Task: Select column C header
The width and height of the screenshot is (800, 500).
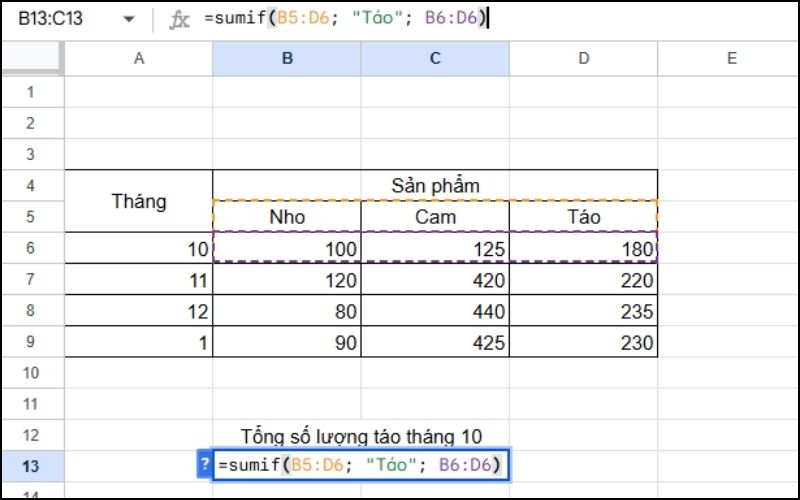Action: [x=435, y=58]
